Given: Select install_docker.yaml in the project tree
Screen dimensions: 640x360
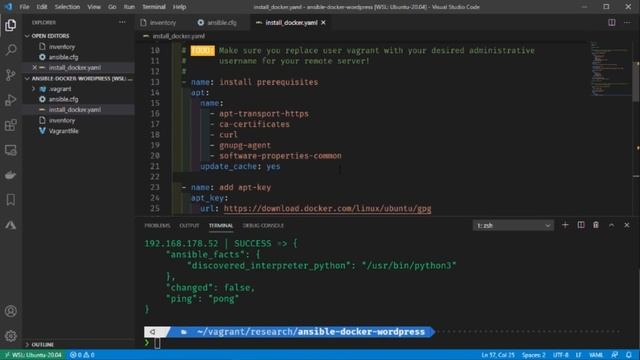Looking at the screenshot, I should click(75, 109).
